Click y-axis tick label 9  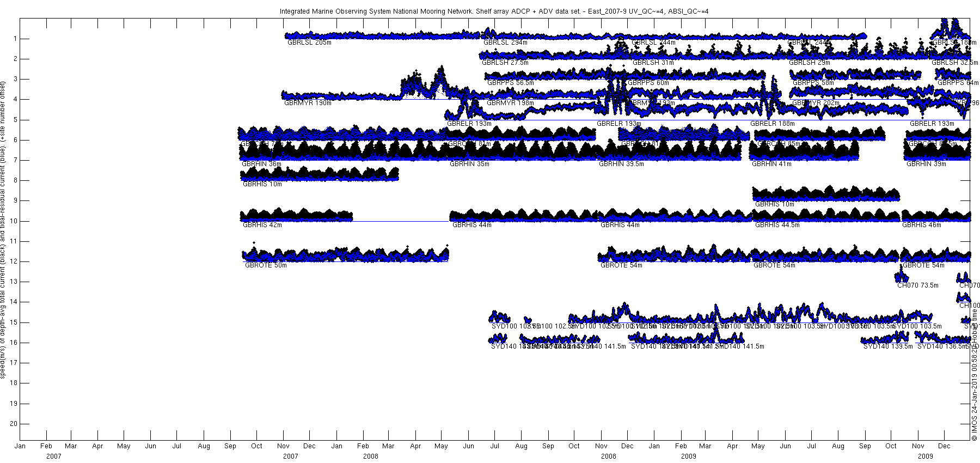coord(14,200)
